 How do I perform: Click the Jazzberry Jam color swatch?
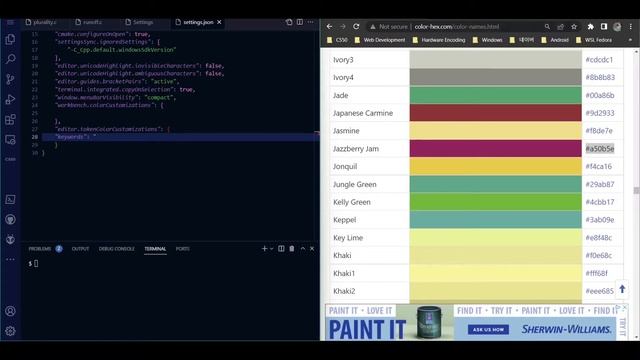coord(496,149)
